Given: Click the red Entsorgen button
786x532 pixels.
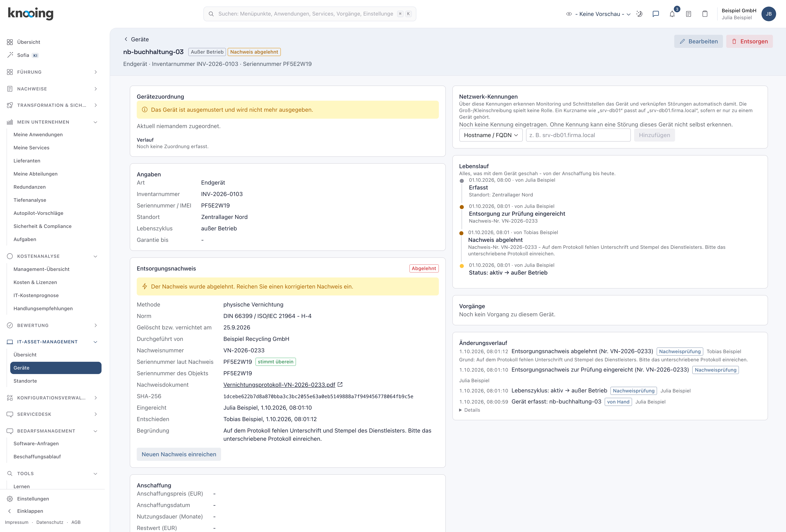Looking at the screenshot, I should (749, 41).
